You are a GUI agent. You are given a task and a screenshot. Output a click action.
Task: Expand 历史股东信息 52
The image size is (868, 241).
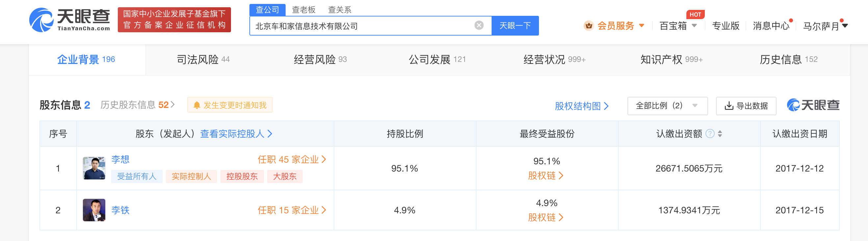point(138,105)
